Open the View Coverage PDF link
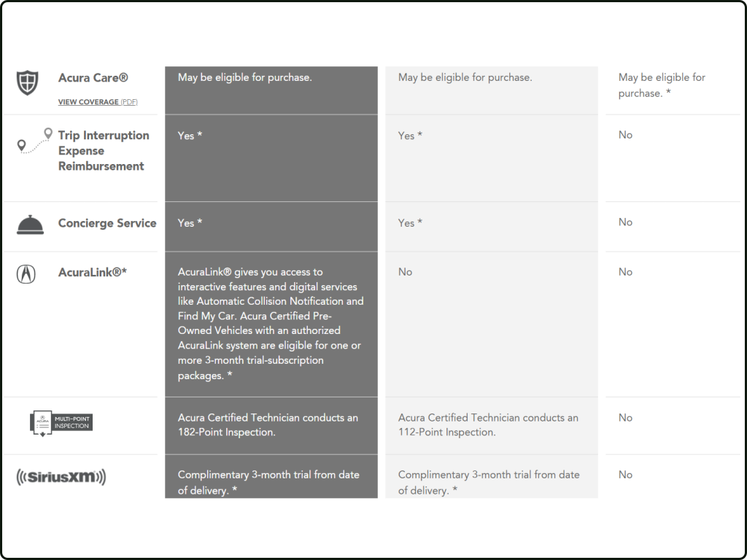 pos(98,102)
